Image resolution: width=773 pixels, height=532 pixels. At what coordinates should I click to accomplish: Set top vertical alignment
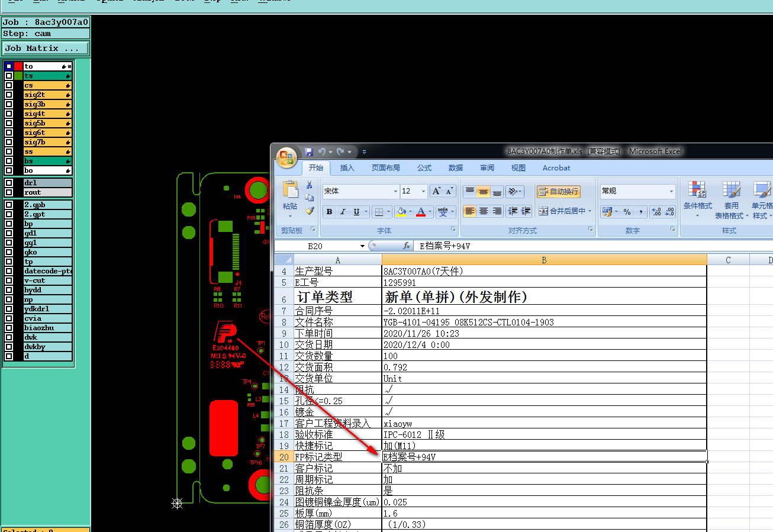point(469,191)
